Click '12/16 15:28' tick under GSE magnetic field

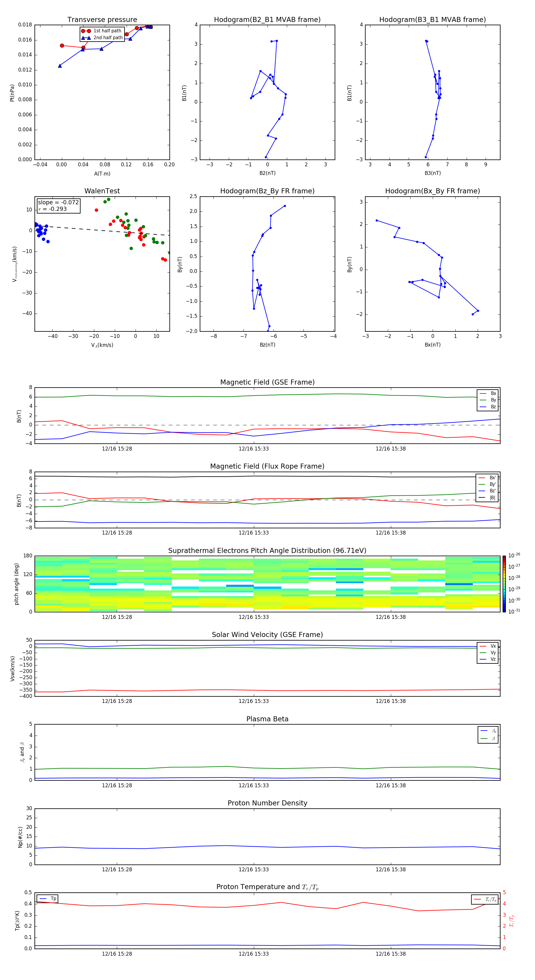(x=117, y=448)
